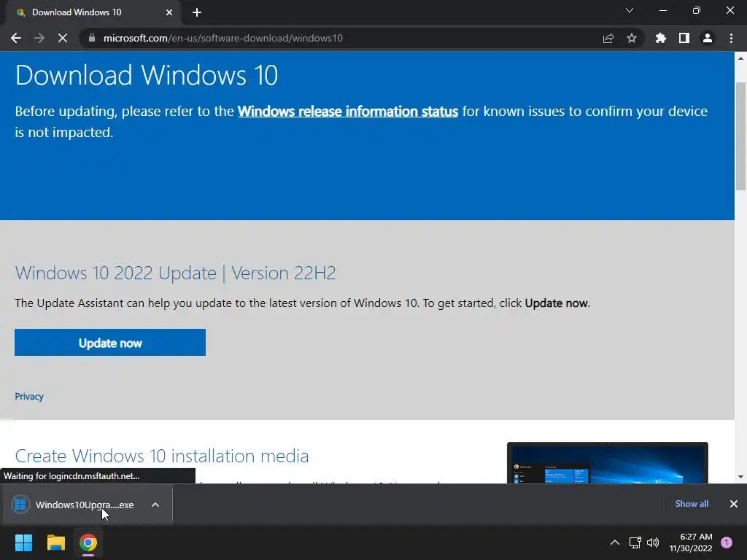Viewport: 747px width, 560px height.
Task: Show hidden system tray icons
Action: click(x=615, y=542)
